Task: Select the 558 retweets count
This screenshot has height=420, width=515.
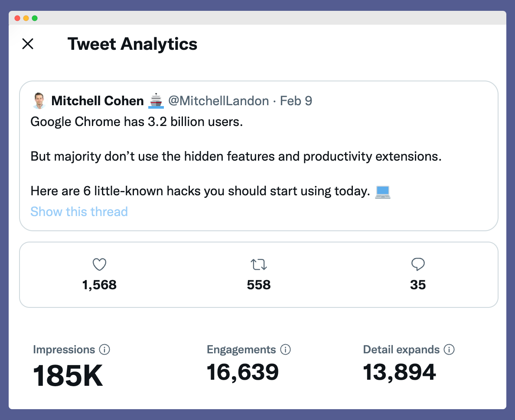Action: click(259, 285)
